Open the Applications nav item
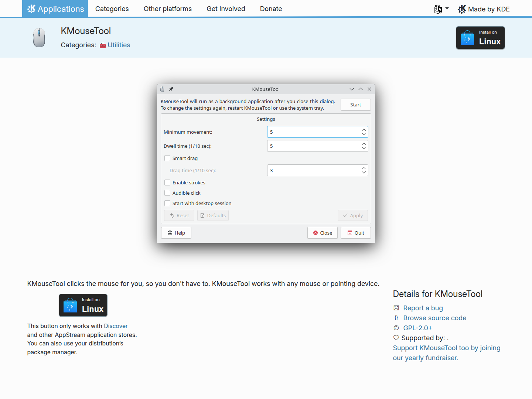This screenshot has width=532, height=399. (x=55, y=8)
